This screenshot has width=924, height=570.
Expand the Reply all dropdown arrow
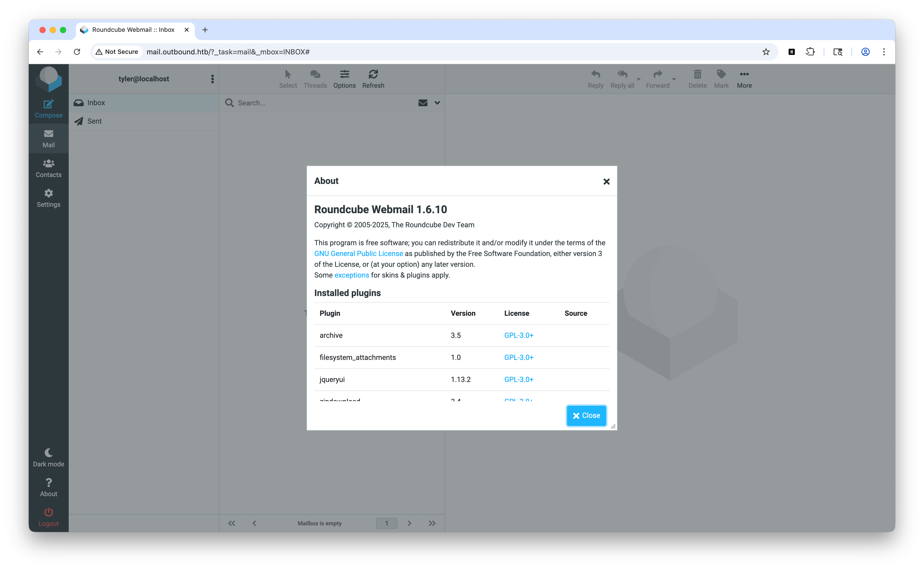coord(638,79)
